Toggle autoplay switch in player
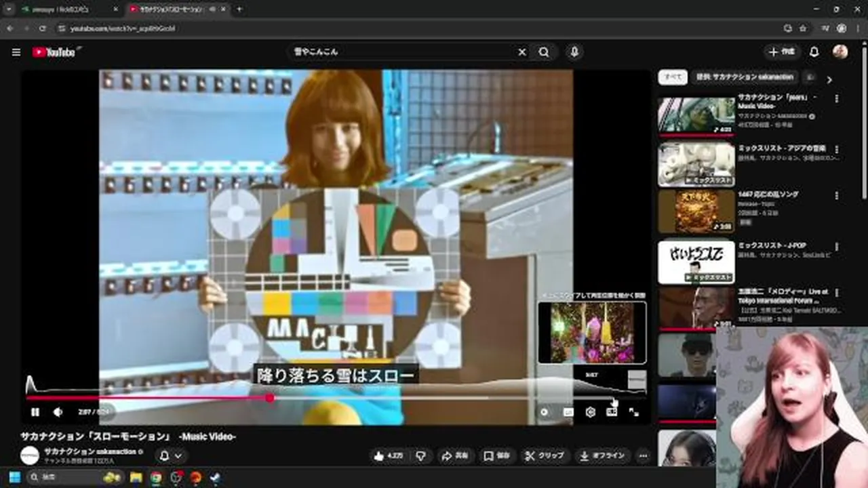The width and height of the screenshot is (868, 488). 544,411
